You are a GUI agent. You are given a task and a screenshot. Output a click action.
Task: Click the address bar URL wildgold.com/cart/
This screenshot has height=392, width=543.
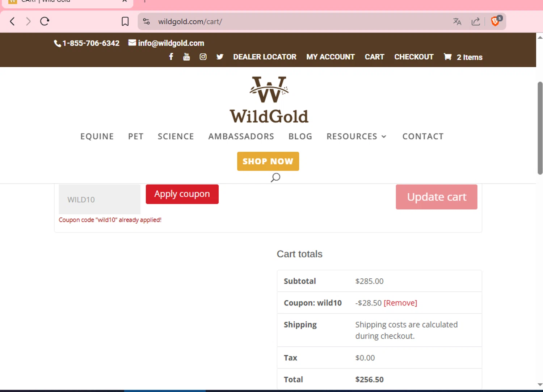click(190, 21)
